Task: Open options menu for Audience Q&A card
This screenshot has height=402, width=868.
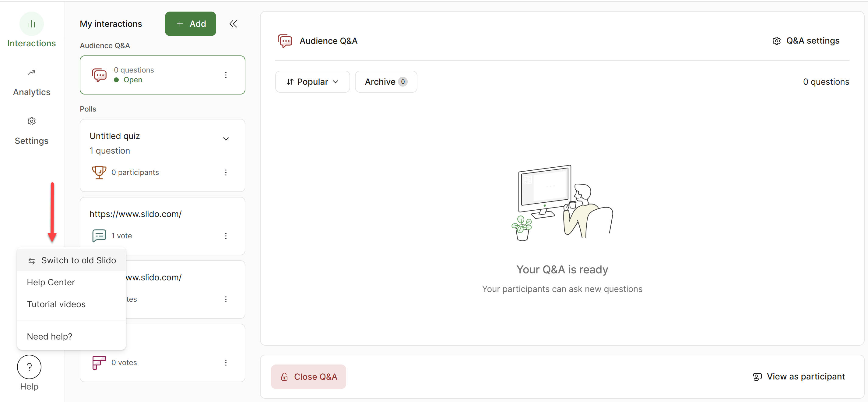Action: point(226,75)
